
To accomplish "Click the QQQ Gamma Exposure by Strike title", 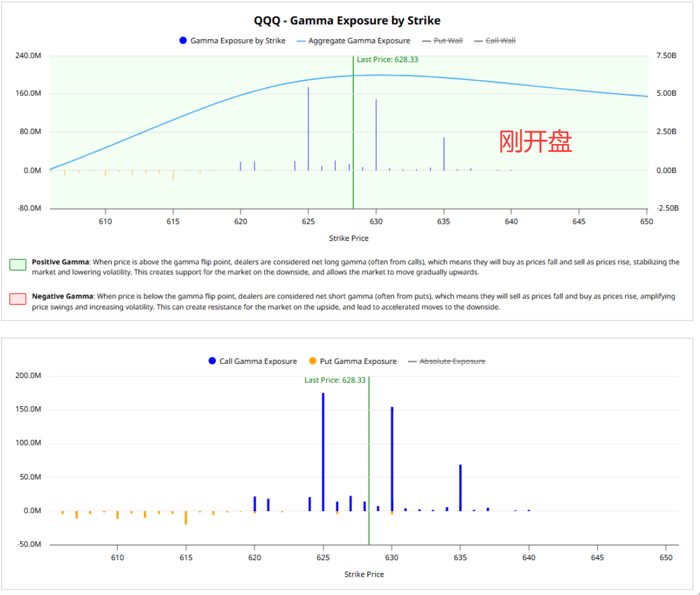I will tap(347, 21).
